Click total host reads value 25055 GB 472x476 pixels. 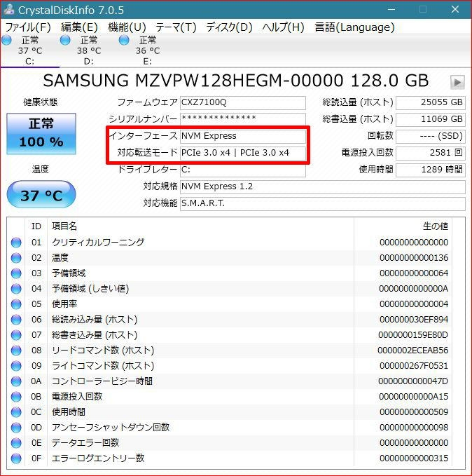click(x=431, y=102)
